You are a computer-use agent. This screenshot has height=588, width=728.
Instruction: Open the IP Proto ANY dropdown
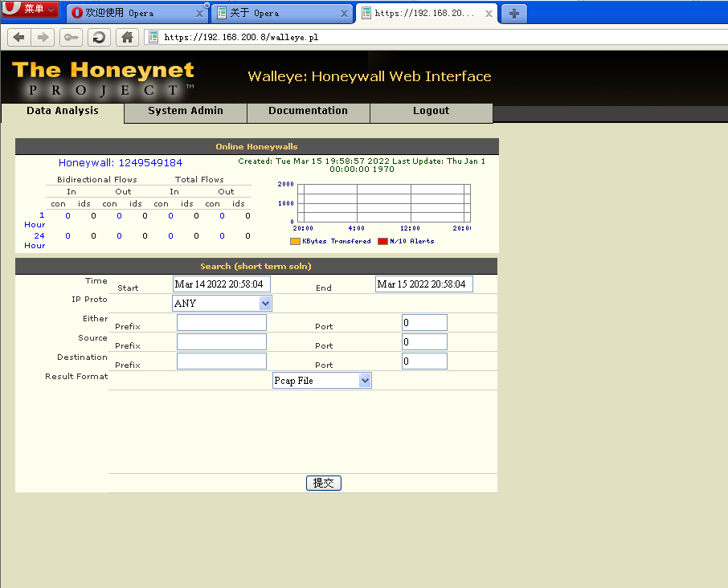click(222, 304)
